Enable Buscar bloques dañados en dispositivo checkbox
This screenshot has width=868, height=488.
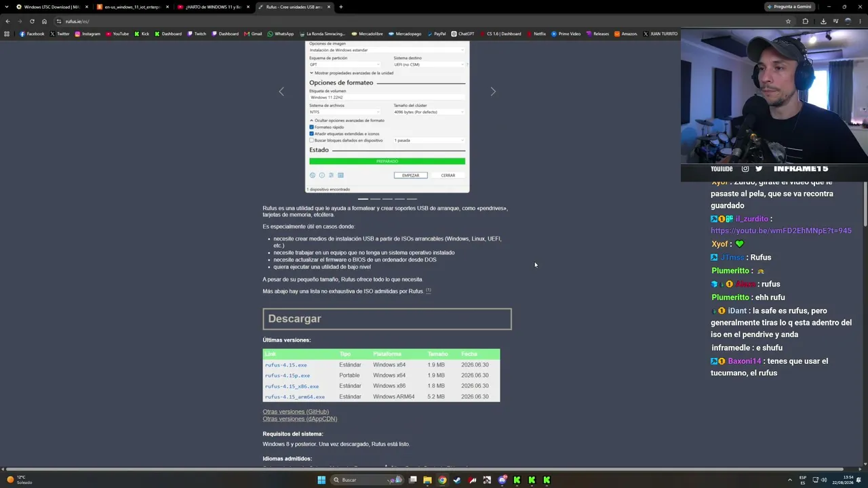pyautogui.click(x=311, y=140)
